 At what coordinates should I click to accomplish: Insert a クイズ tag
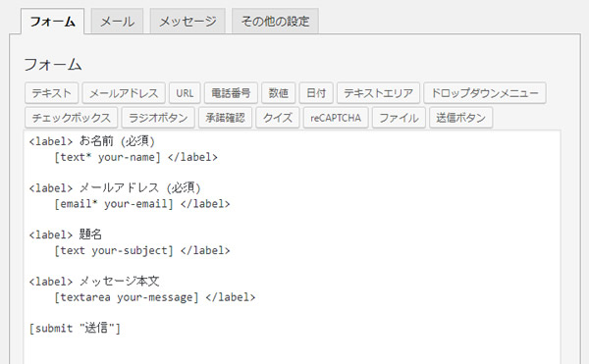[278, 118]
